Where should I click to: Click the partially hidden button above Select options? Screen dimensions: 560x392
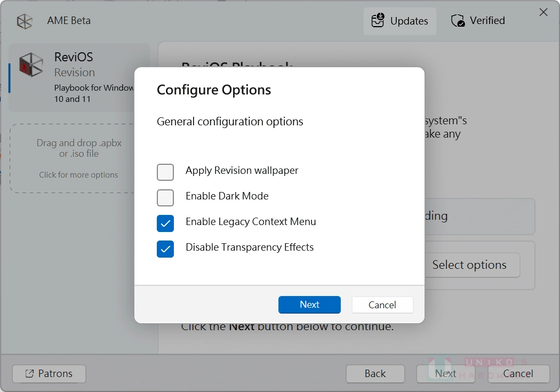coord(479,216)
